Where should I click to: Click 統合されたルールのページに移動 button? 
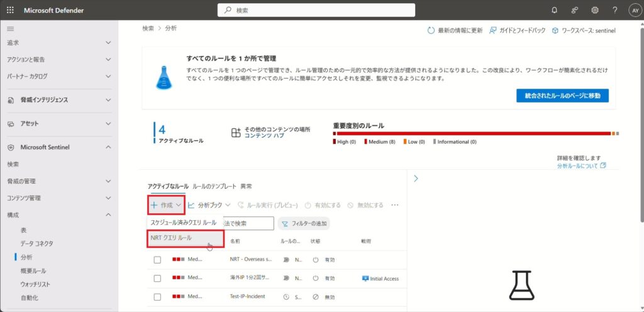tap(562, 95)
